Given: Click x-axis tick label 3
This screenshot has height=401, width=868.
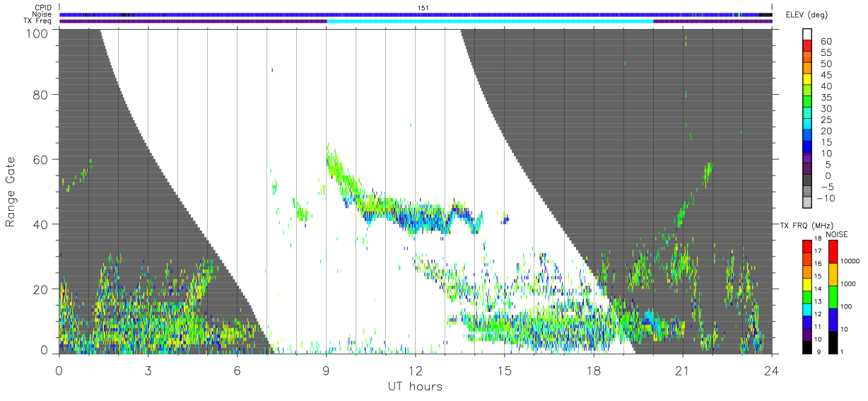Looking at the screenshot, I should tap(148, 370).
